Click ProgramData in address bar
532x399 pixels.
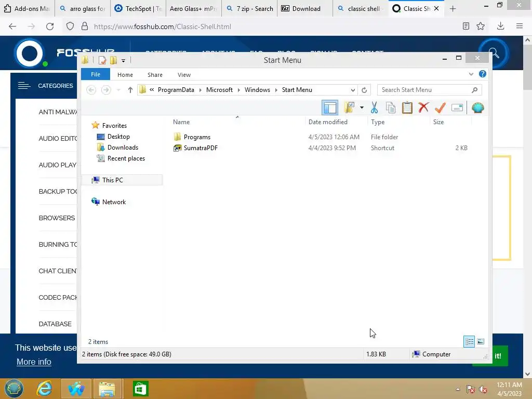point(176,90)
